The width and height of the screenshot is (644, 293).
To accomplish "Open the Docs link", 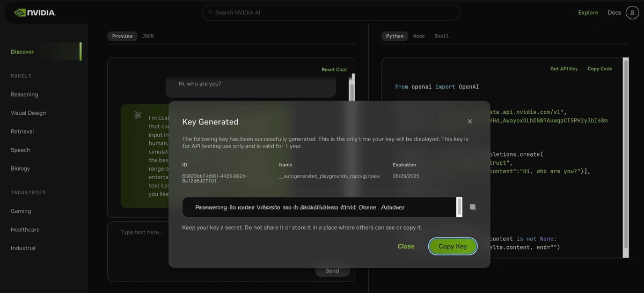I will click(614, 12).
